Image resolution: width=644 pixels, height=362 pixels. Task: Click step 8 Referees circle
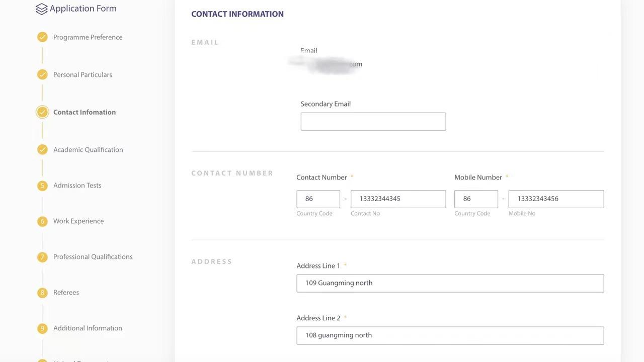42,293
